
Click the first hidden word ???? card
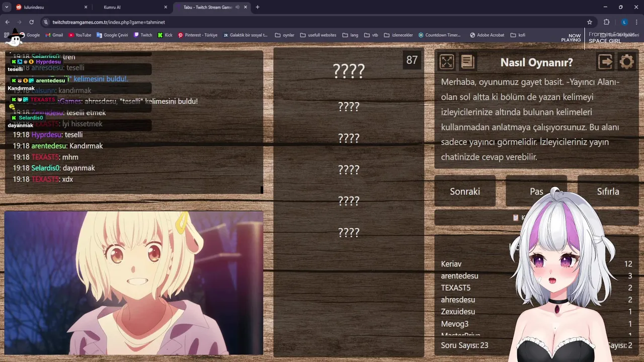(x=349, y=71)
